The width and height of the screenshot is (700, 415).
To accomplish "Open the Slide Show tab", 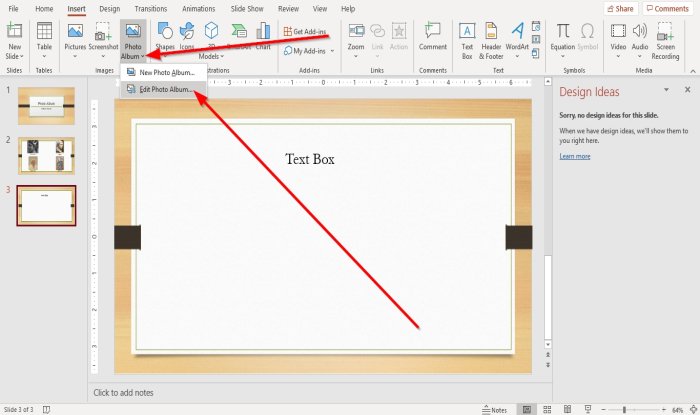I will [247, 8].
